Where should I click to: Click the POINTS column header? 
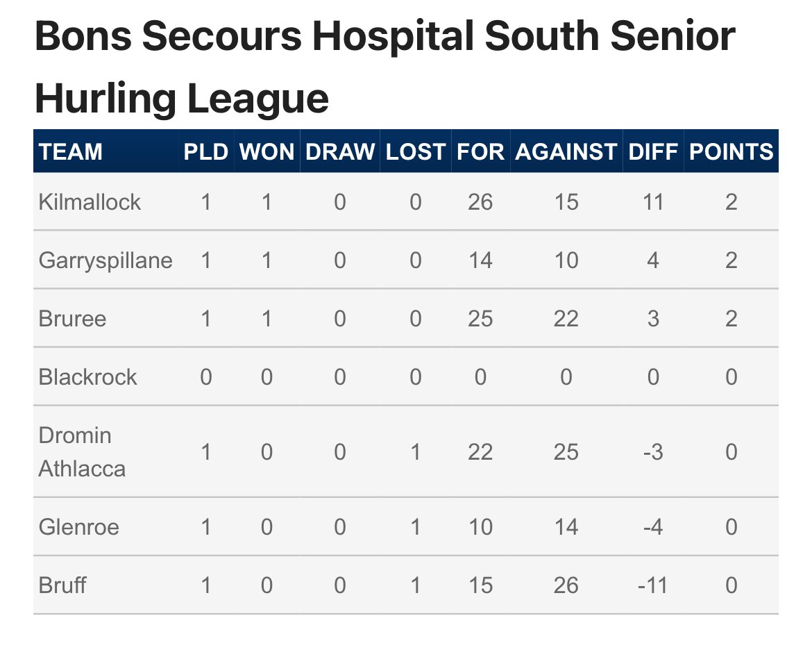[731, 152]
